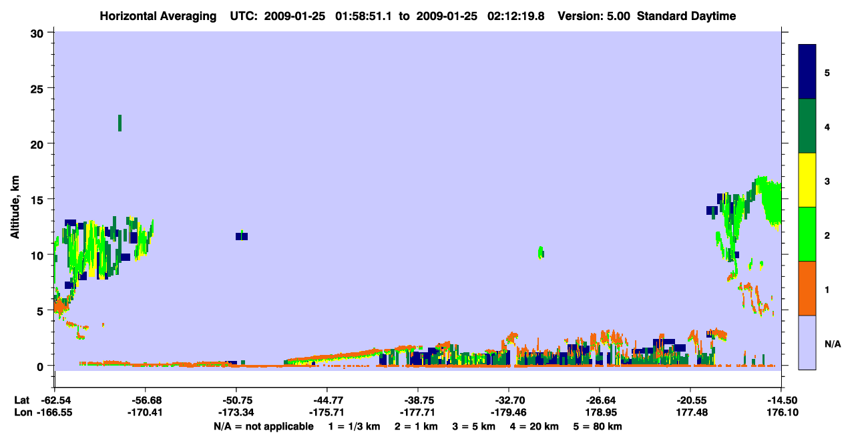Click latitude value -44.77

[x=327, y=400]
